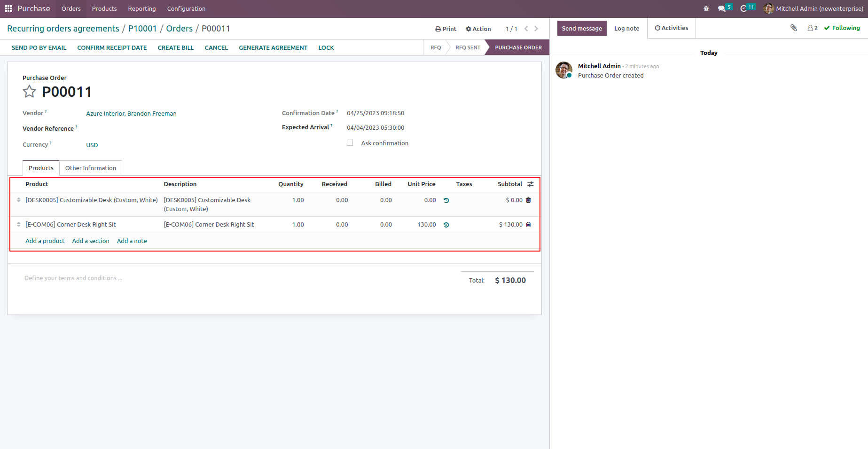868x449 pixels.
Task: Open the Print dropdown
Action: tap(446, 29)
